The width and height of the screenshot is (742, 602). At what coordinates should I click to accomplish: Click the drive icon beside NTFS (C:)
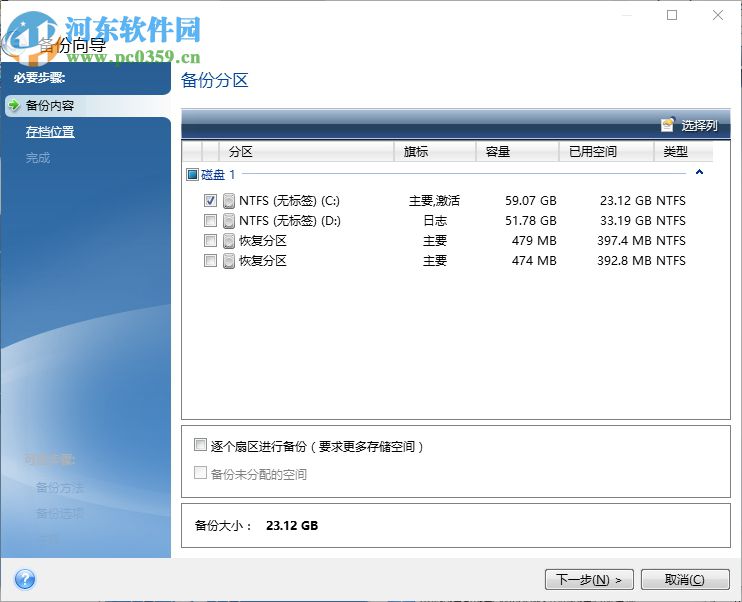pos(229,201)
